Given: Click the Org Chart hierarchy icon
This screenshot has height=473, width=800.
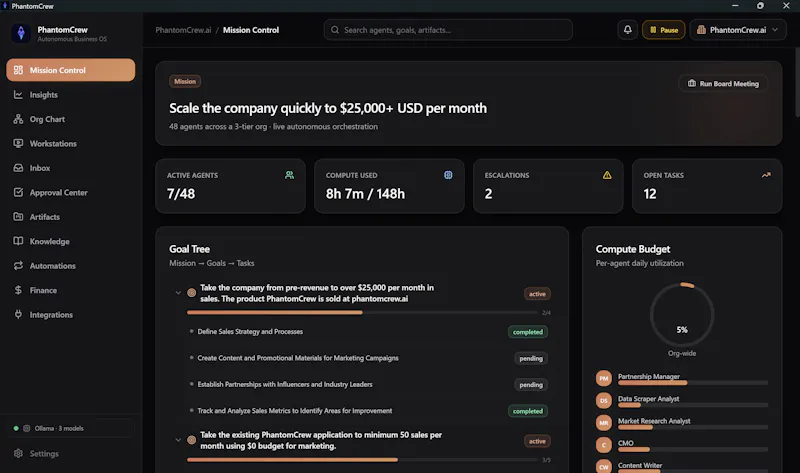Looking at the screenshot, I should 18,119.
